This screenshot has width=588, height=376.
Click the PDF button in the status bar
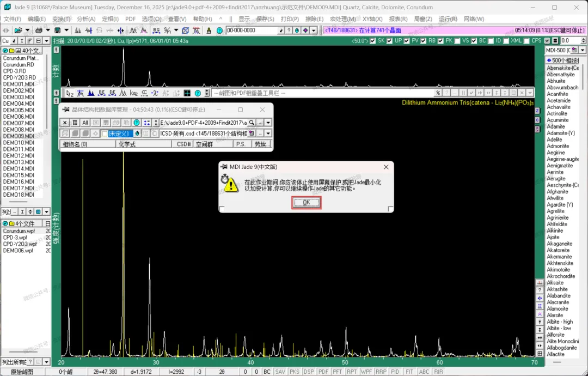[323, 372]
